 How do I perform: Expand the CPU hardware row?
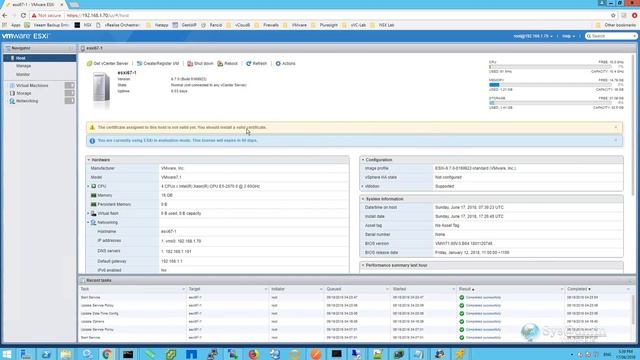pyautogui.click(x=88, y=187)
